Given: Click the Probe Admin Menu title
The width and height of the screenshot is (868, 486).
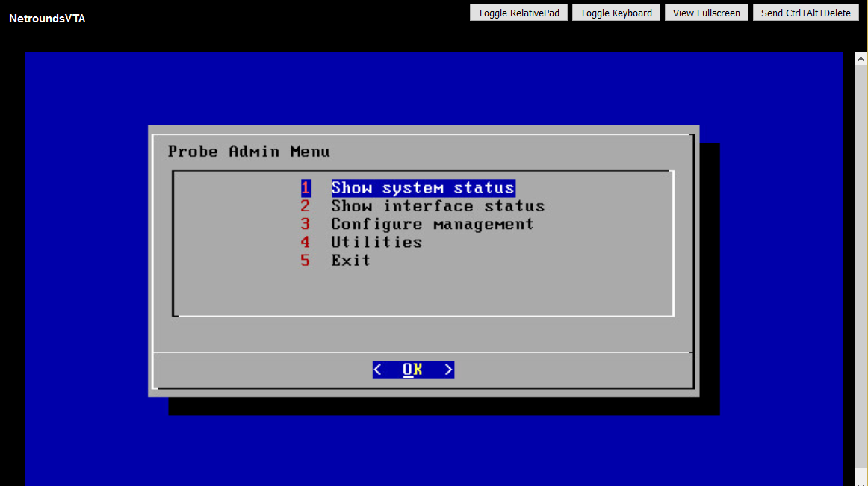Looking at the screenshot, I should [248, 151].
